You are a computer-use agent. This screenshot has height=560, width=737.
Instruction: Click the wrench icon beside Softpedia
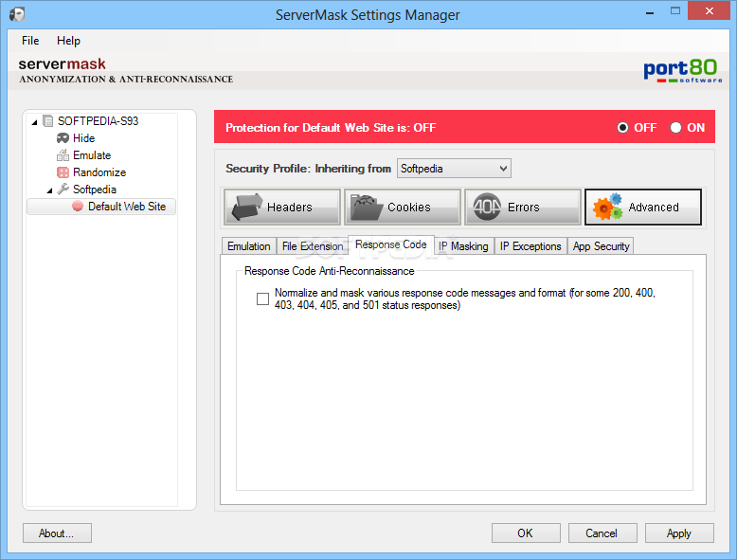pyautogui.click(x=63, y=189)
